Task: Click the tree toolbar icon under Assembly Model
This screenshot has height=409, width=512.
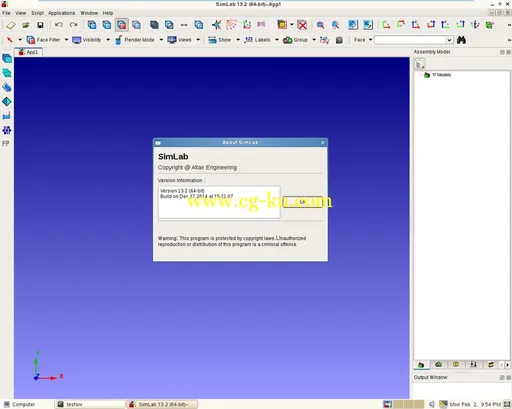Action: click(419, 64)
